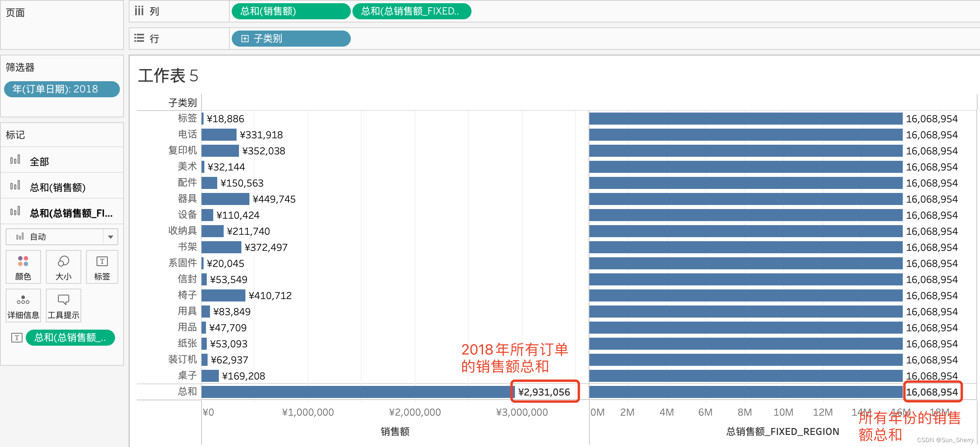Open the Color (颜色) marks card
Image resolution: width=980 pixels, height=447 pixels.
point(23,267)
